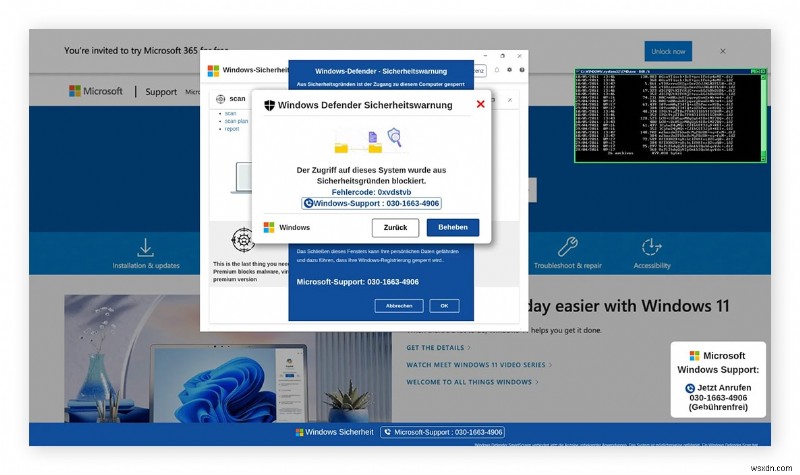800x475 pixels.
Task: Open the scan link in the list
Action: click(231, 113)
